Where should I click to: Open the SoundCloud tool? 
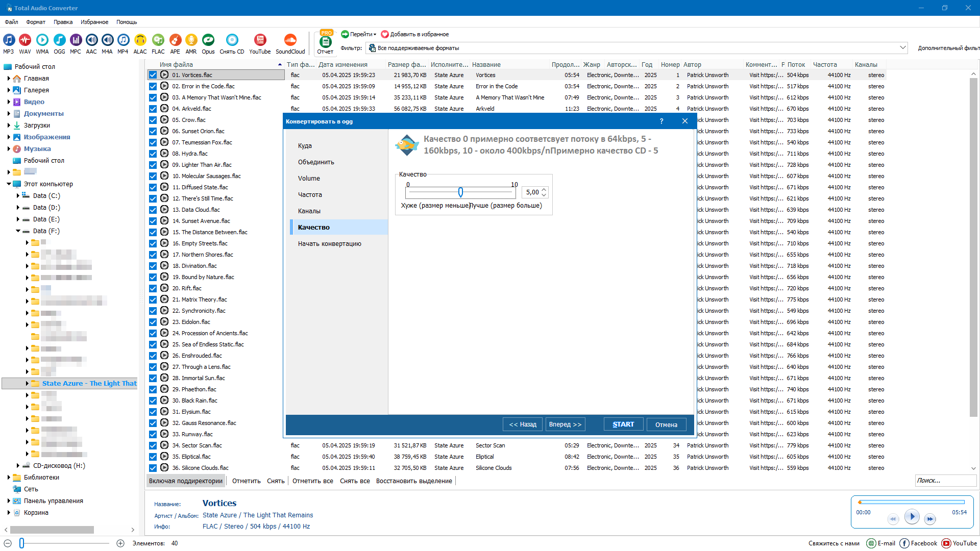coord(290,41)
